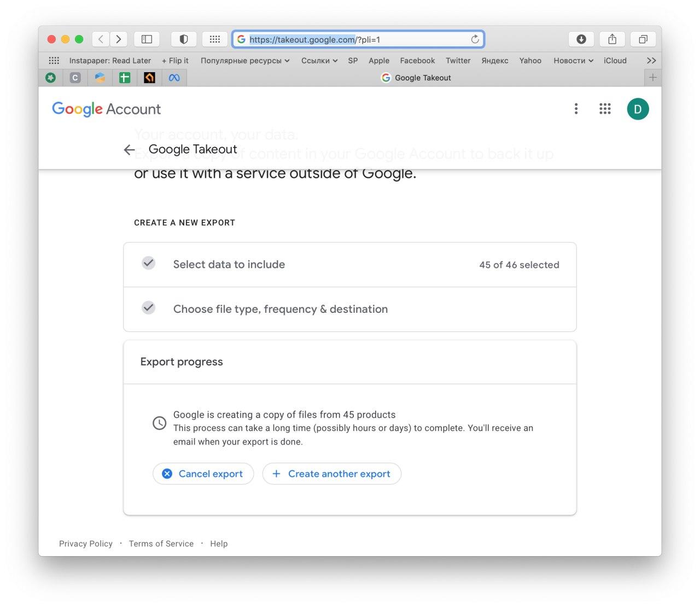Open the Twitter bookmark
700x607 pixels.
(458, 61)
